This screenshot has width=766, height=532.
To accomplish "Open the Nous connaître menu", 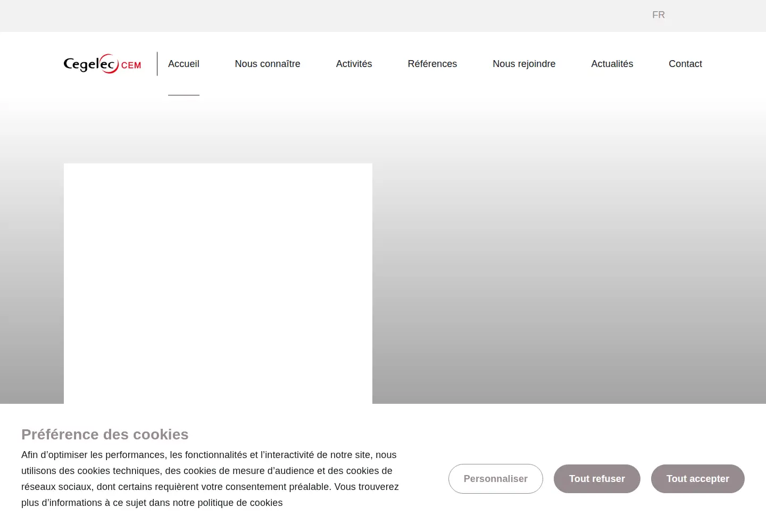I will [268, 64].
